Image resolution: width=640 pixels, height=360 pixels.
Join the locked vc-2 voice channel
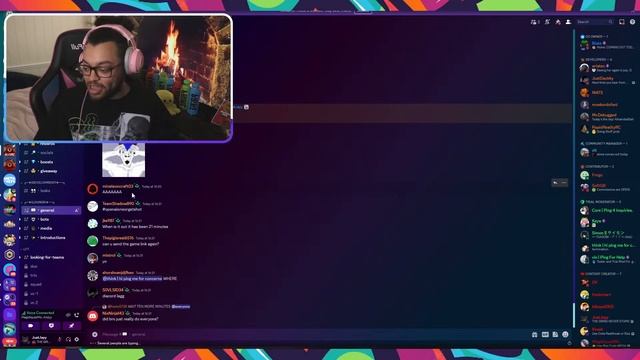[x=34, y=302]
